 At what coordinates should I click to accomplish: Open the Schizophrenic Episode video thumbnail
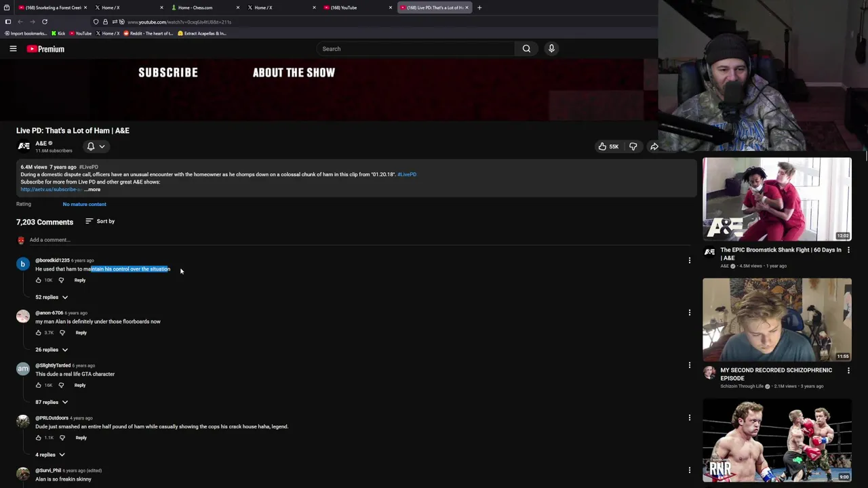tap(776, 319)
